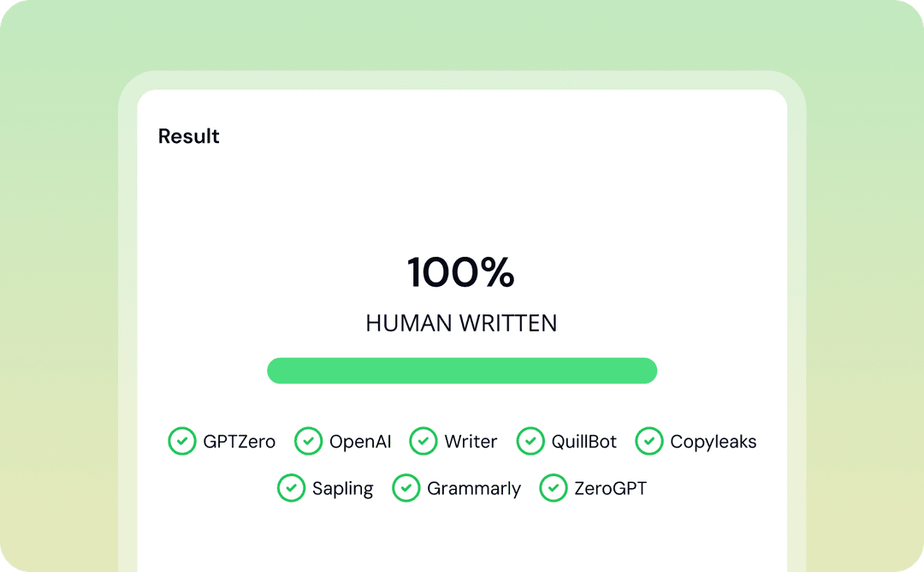Viewport: 924px width, 572px height.
Task: Click the ZeroGPT checkmark icon
Action: [x=554, y=488]
